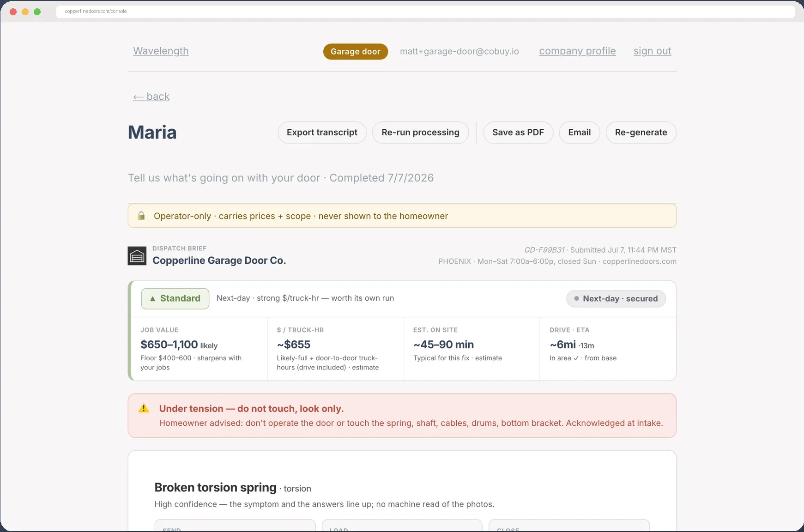The height and width of the screenshot is (532, 804).
Task: Click the Standard priority tag
Action: pyautogui.click(x=175, y=298)
